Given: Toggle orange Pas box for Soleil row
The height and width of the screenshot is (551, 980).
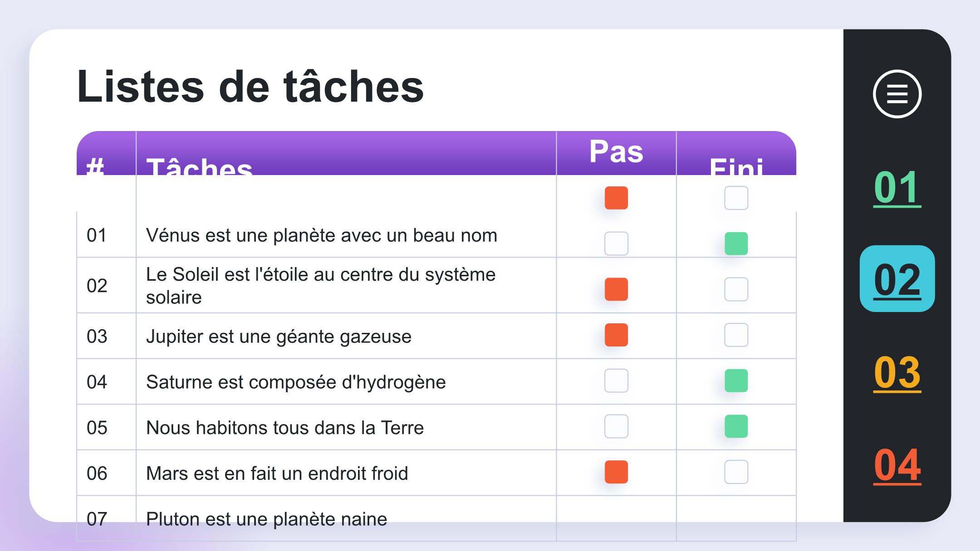Looking at the screenshot, I should 616,289.
